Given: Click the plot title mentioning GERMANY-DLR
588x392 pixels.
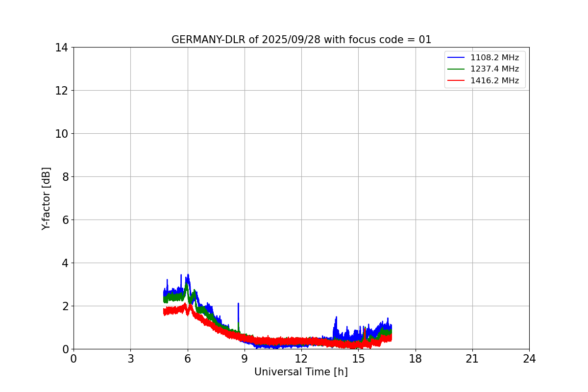Looking at the screenshot, I should [301, 40].
